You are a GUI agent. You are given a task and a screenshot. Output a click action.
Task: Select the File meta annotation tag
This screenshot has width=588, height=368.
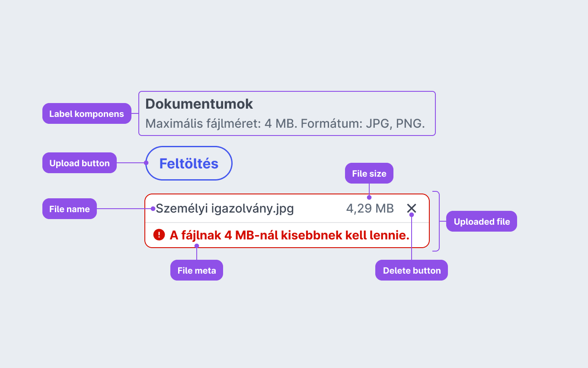coord(197,270)
